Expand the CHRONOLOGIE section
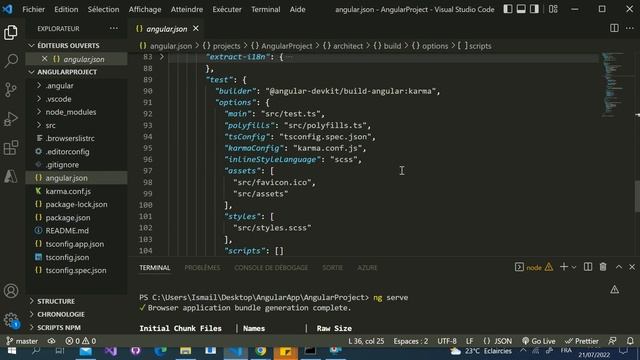Screen dimensions: 640x360 click(x=76, y=314)
